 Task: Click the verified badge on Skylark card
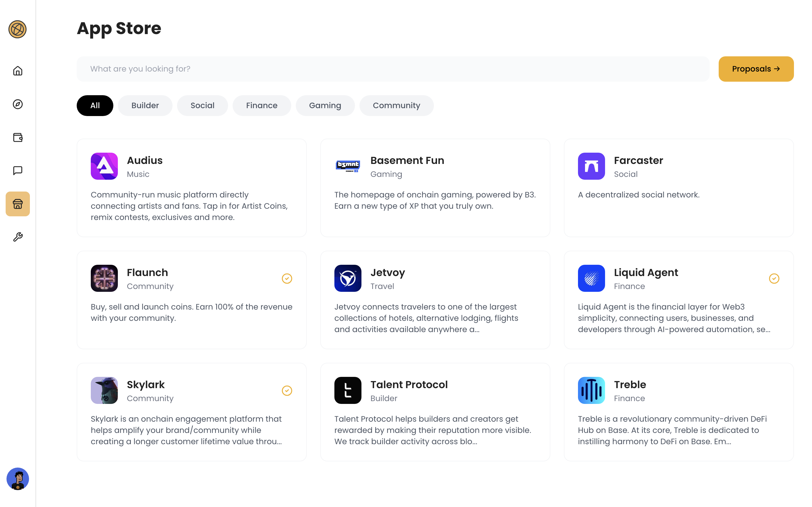click(287, 390)
